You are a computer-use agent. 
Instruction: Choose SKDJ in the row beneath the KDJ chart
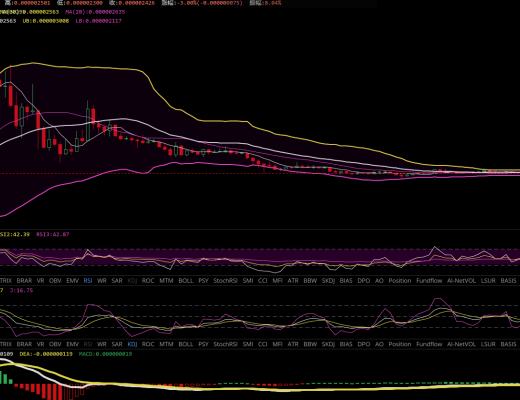pyautogui.click(x=328, y=344)
